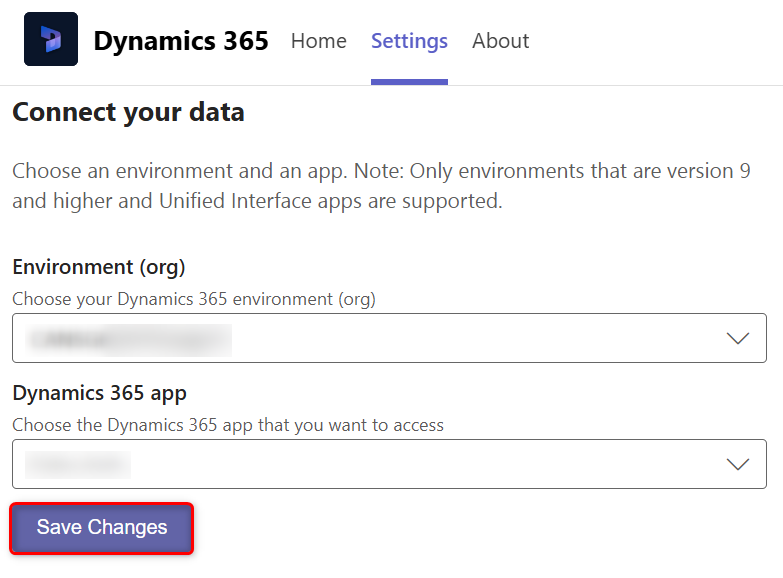The width and height of the screenshot is (783, 578).
Task: Click the Dynamics 365 app title text
Action: point(181,41)
